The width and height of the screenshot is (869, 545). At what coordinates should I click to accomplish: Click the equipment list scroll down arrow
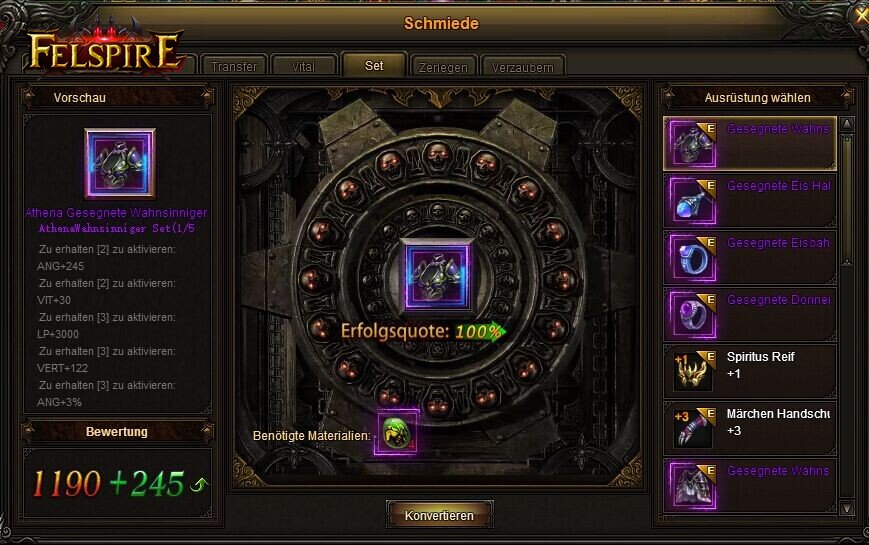(x=847, y=508)
